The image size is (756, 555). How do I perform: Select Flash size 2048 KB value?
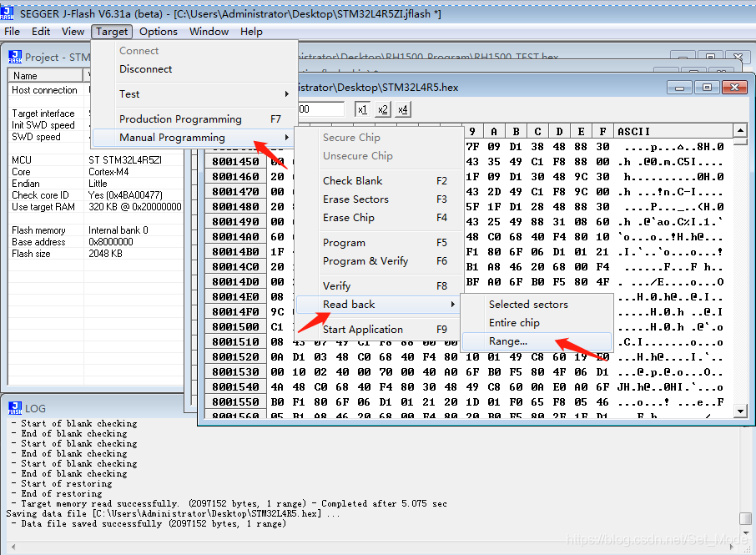pos(106,254)
